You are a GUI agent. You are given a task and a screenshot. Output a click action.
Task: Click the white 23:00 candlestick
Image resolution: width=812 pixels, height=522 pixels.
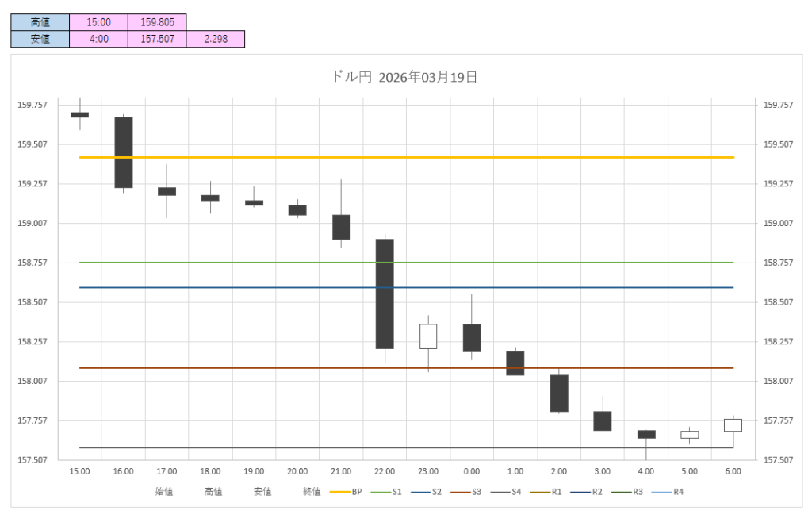pyautogui.click(x=428, y=336)
